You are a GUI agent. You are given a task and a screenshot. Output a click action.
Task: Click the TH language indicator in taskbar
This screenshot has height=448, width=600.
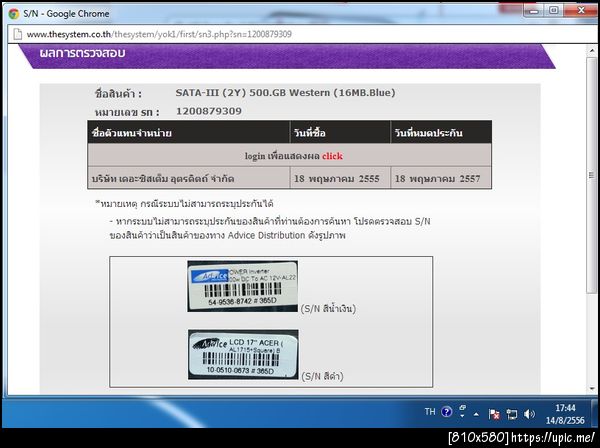pos(430,412)
